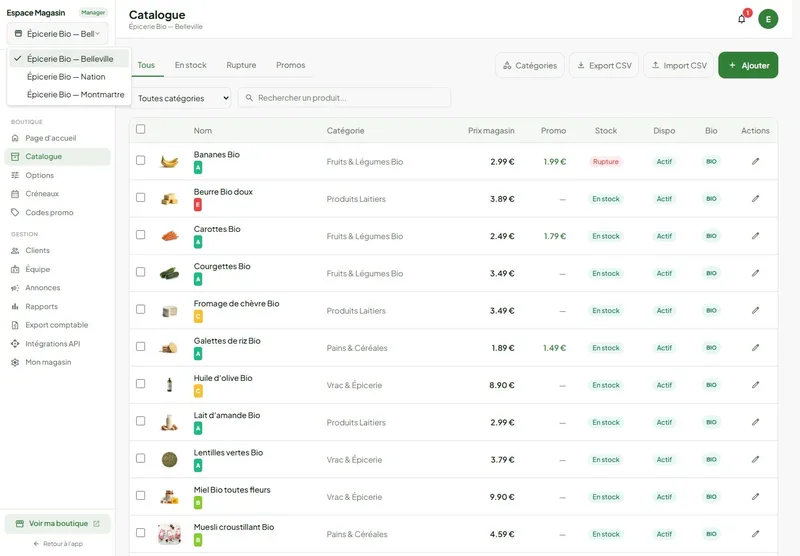Switch to Épicerie Bio — Montmartre store

point(69,94)
